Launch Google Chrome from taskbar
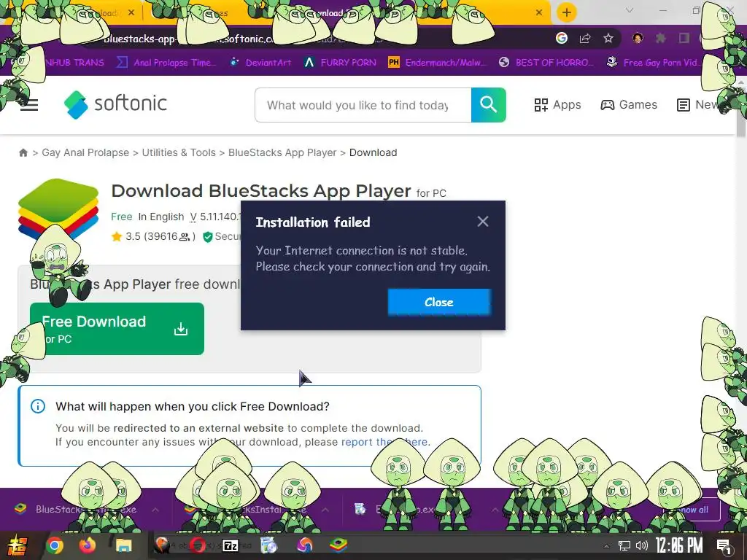Image resolution: width=747 pixels, height=560 pixels. coord(55,545)
